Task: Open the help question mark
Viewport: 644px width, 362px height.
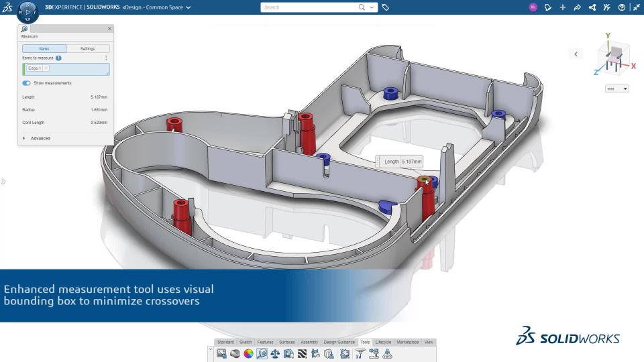Action: (622, 7)
